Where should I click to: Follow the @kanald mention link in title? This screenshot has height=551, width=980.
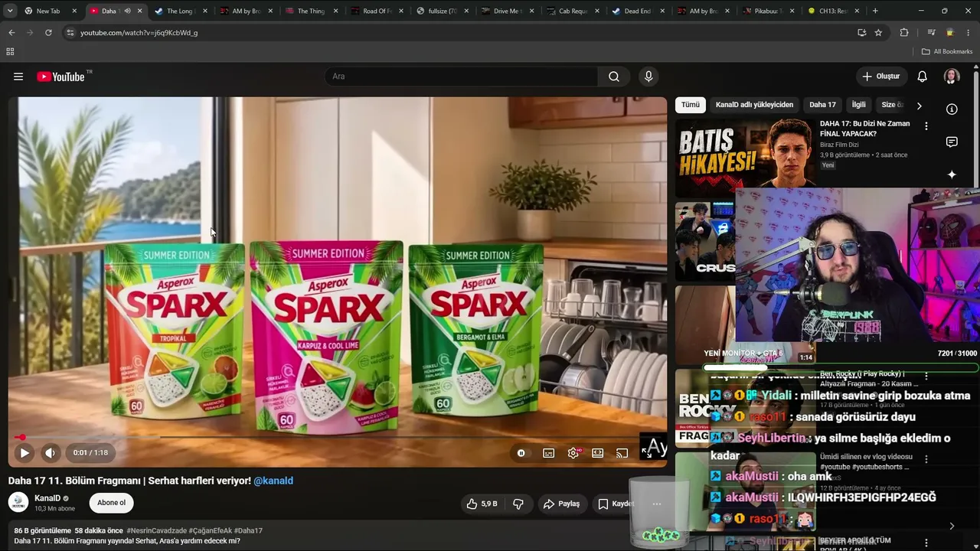pos(273,481)
